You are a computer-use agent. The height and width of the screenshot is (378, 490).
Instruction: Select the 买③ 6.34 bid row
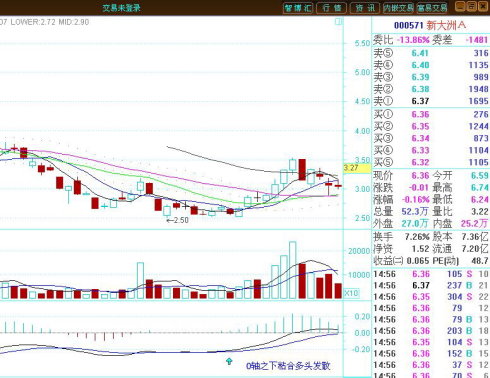click(x=431, y=138)
